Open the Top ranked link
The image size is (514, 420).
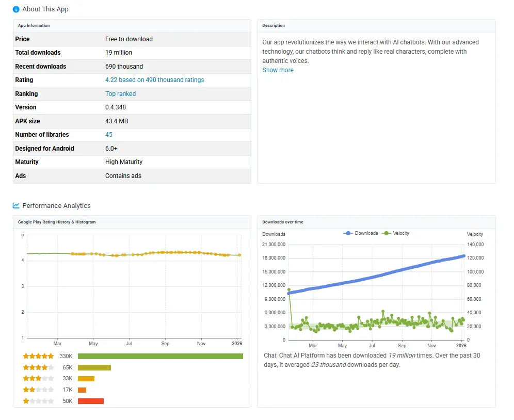[120, 94]
